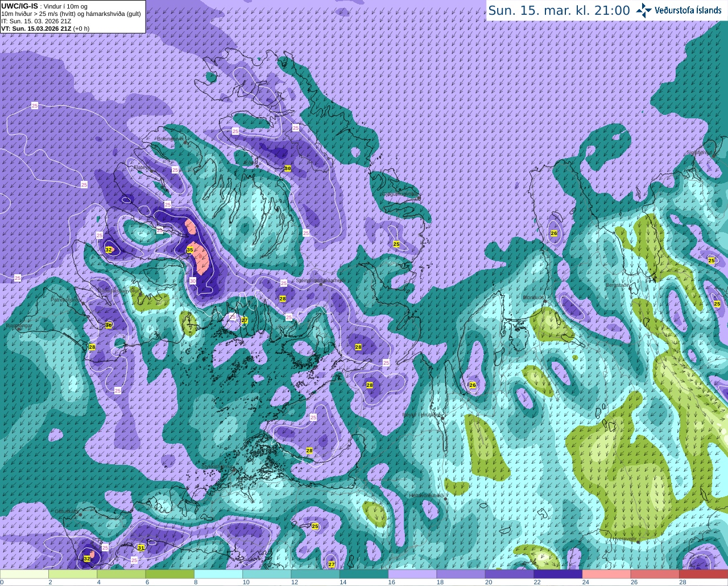
Task: Pick the 12–14 m/s legend swatch
Action: tap(315, 574)
